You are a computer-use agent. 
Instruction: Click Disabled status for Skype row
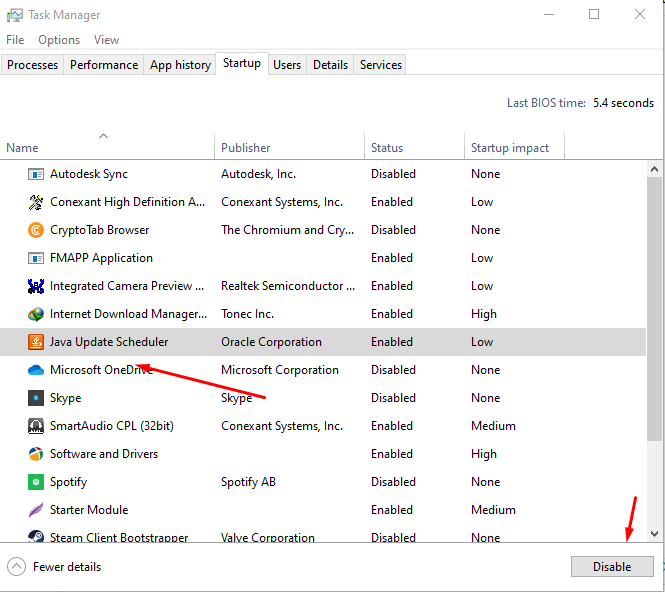click(393, 398)
